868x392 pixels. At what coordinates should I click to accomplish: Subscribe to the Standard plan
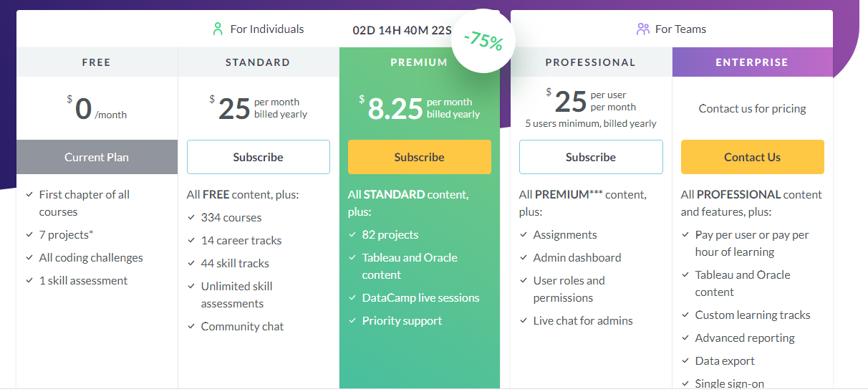tap(259, 157)
